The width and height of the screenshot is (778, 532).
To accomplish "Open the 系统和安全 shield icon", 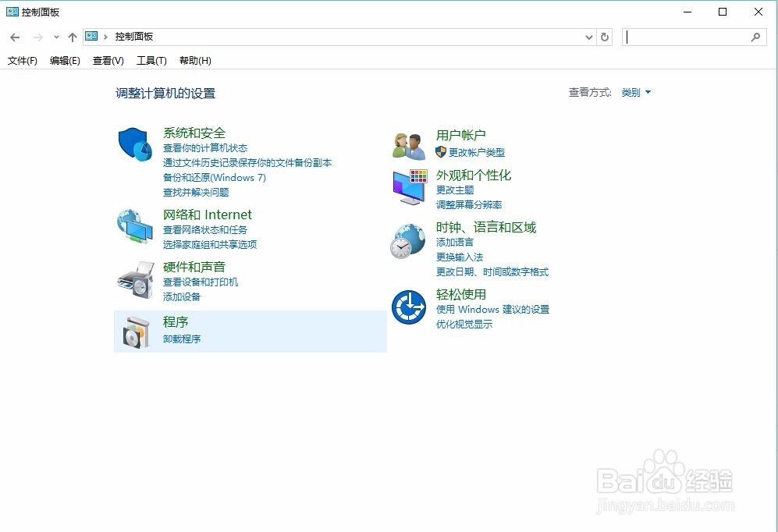I will pos(133,144).
